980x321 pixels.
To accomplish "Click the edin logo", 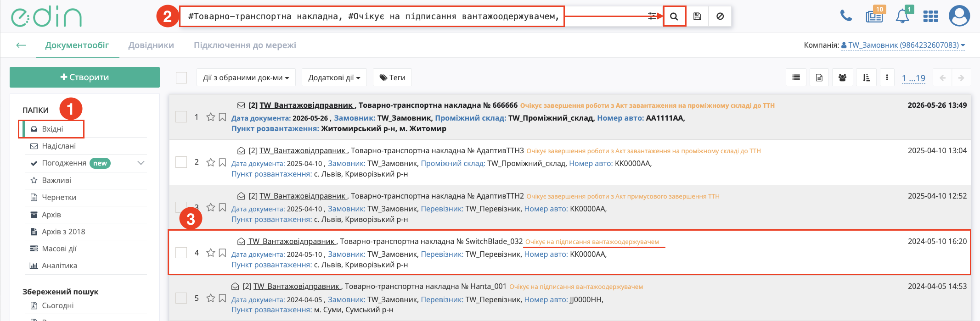I will (x=46, y=17).
